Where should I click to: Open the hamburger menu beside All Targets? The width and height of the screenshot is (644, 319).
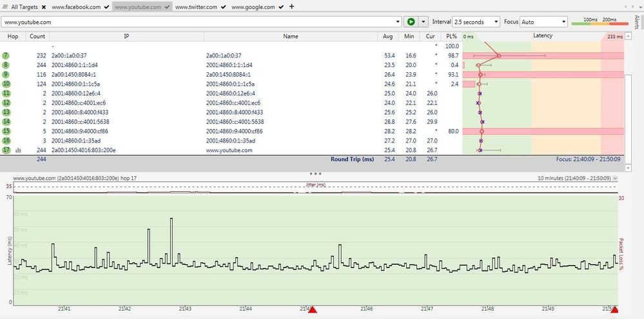[5, 7]
